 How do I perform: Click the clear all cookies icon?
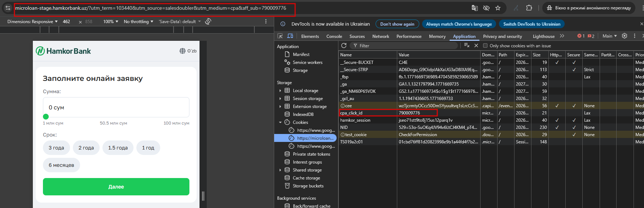pos(466,45)
